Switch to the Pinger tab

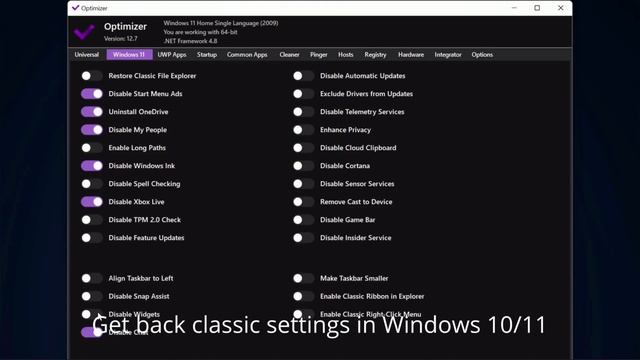click(319, 55)
